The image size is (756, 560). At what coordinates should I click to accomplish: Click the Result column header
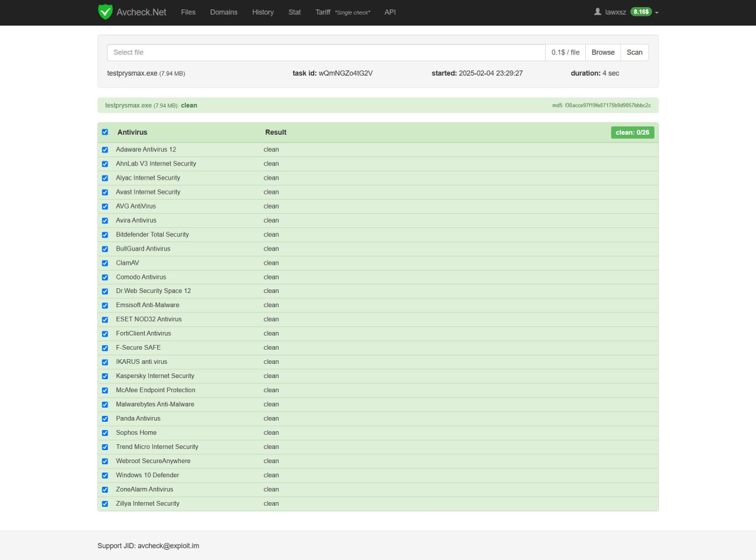(276, 132)
